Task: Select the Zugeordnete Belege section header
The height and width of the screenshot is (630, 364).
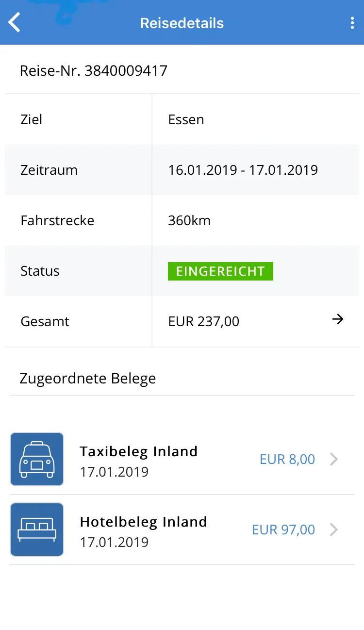Action: click(x=87, y=378)
